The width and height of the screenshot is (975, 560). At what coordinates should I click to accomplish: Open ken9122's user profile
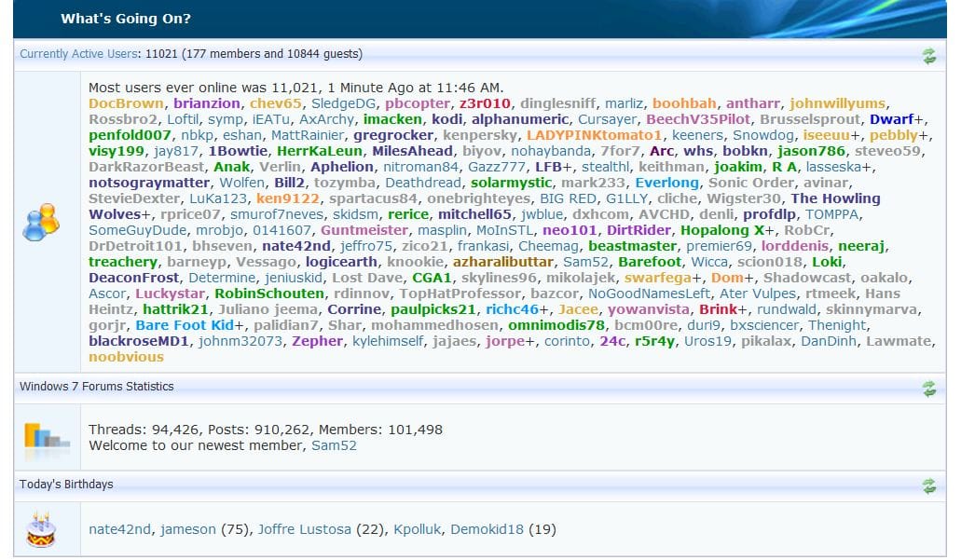(x=288, y=198)
